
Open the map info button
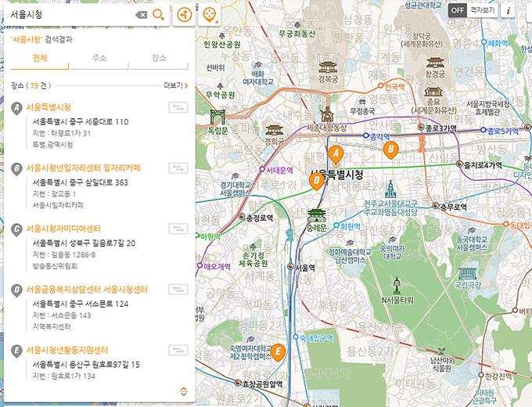(x=509, y=11)
